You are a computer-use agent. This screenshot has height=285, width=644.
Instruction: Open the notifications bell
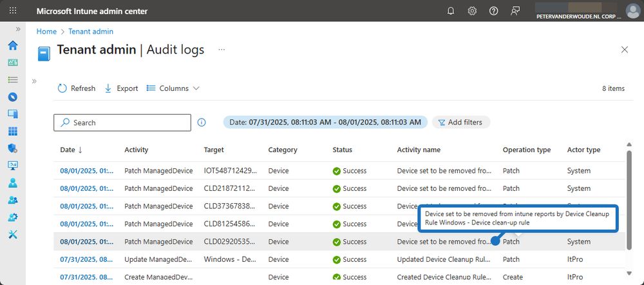tap(451, 11)
